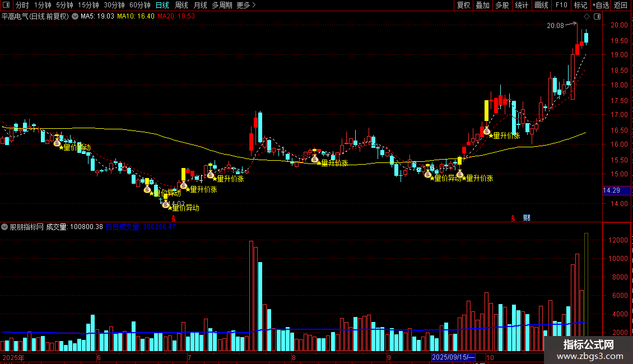Open the 复权 adjustment menu
The height and width of the screenshot is (364, 633).
coord(463,5)
